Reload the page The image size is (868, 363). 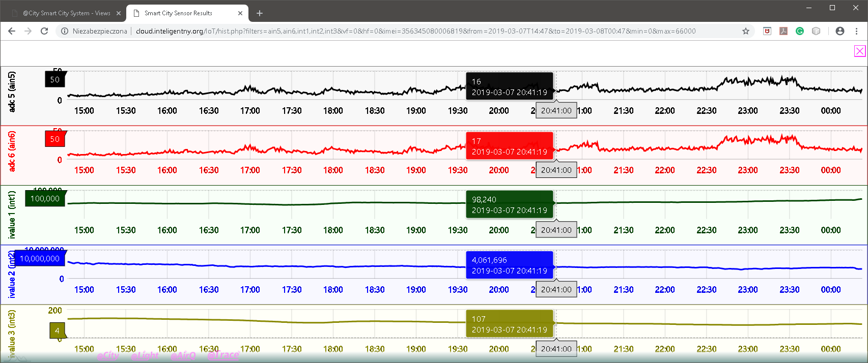coord(44,31)
